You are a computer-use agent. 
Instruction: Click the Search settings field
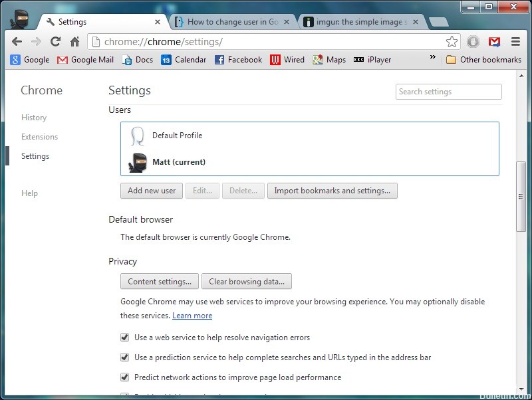pos(448,92)
